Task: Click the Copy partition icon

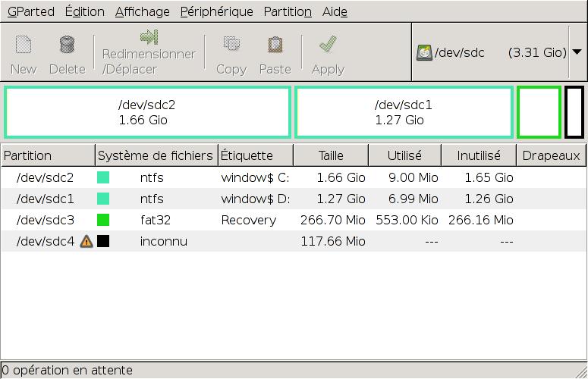Action: 231,45
